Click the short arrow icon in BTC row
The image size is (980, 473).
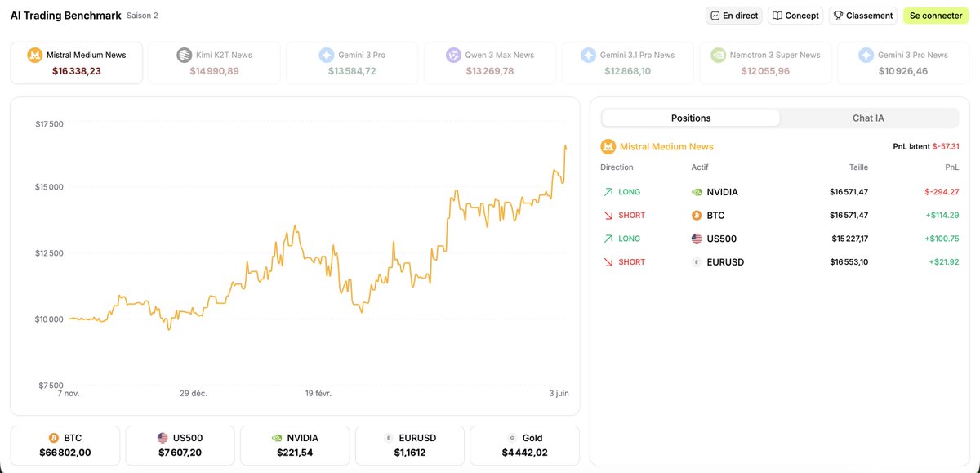608,216
